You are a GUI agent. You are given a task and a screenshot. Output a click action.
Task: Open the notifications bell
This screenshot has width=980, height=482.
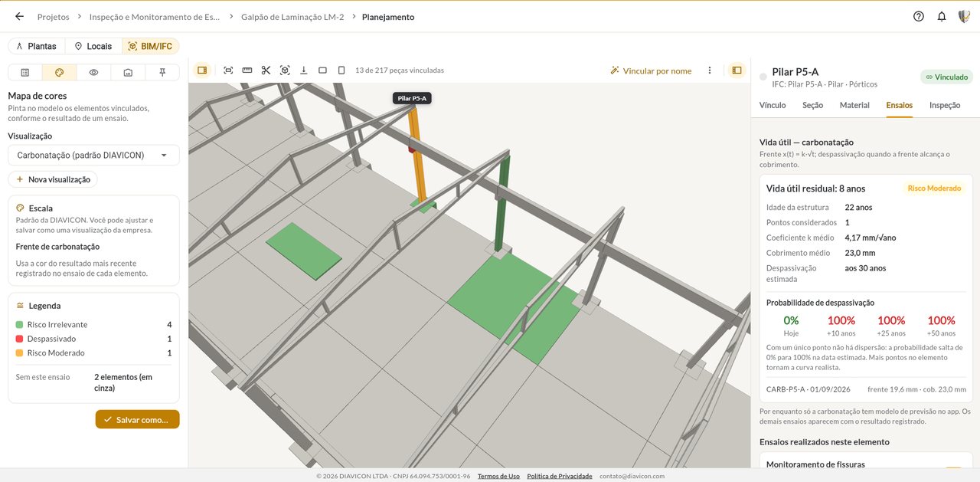(942, 16)
